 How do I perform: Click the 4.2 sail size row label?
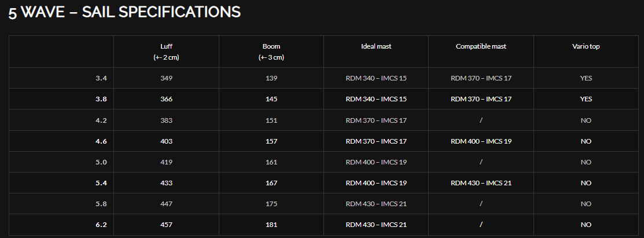tap(101, 120)
